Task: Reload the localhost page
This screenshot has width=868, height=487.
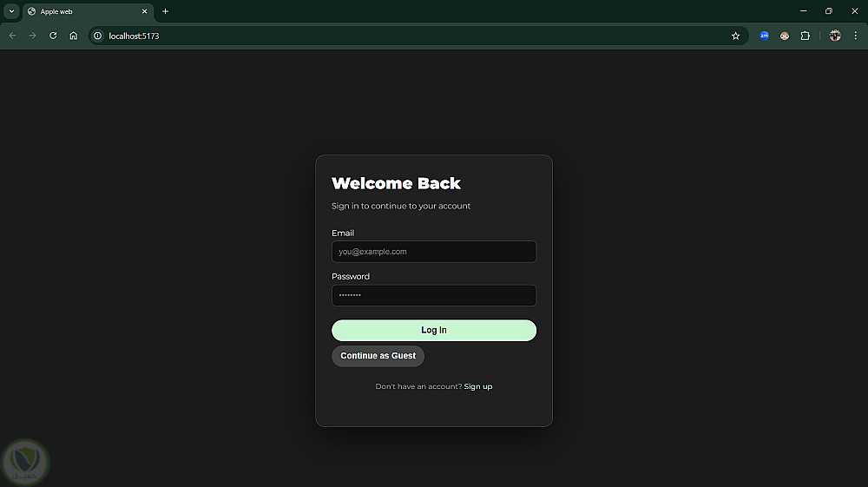Action: (53, 36)
